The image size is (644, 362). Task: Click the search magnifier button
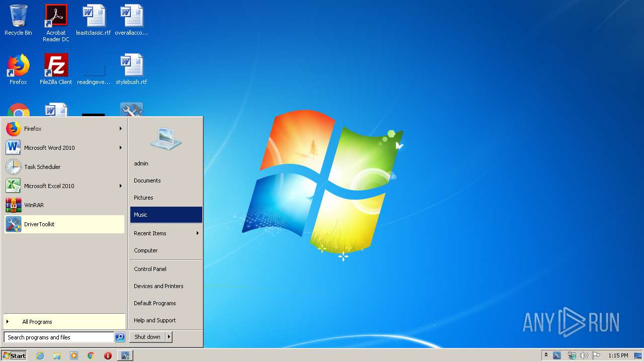pyautogui.click(x=120, y=337)
